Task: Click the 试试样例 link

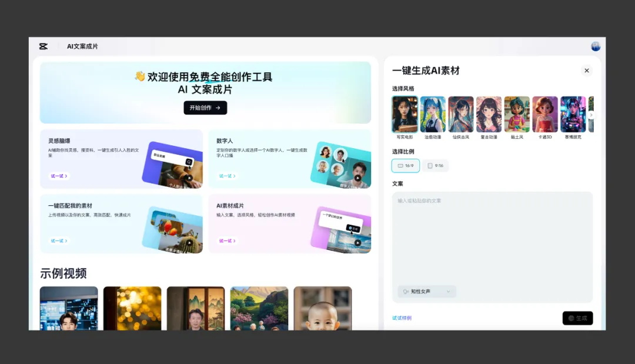Action: point(402,318)
